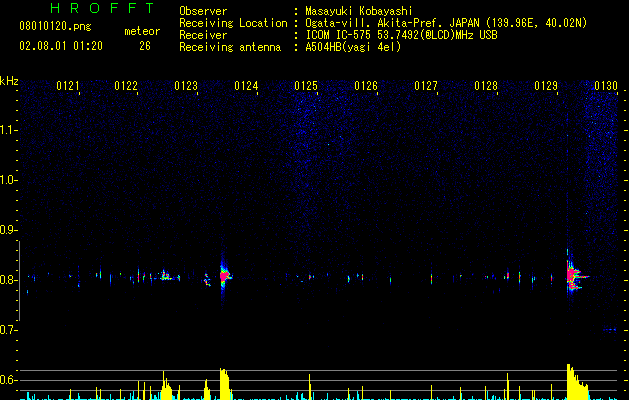Viewport: 629px width, 400px height.
Task: Click the 0121 time marker
Action: [68, 86]
